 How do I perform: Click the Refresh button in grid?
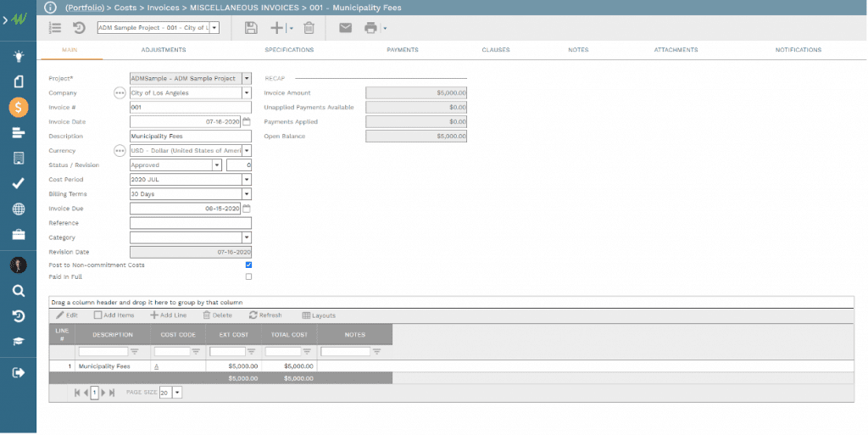(x=265, y=315)
